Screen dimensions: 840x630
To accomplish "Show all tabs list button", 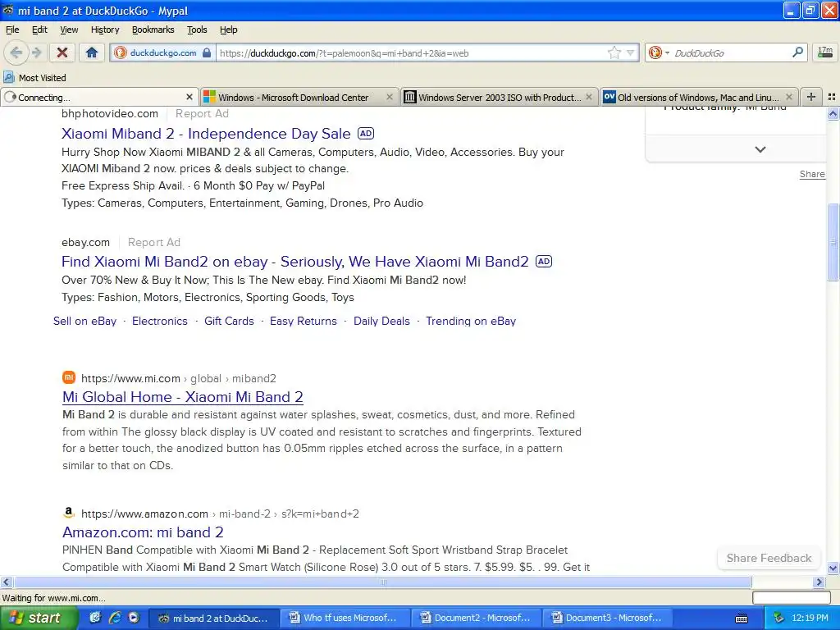I will pyautogui.click(x=832, y=97).
